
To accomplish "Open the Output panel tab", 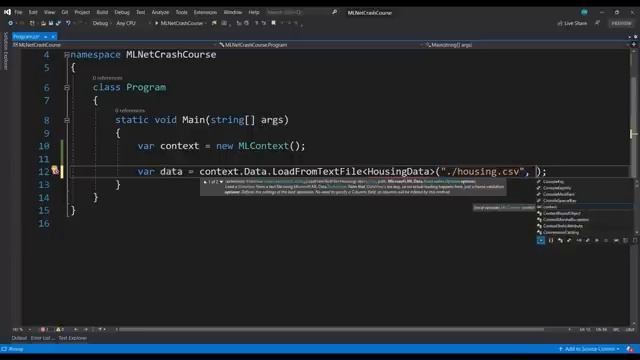I will pos(19,338).
